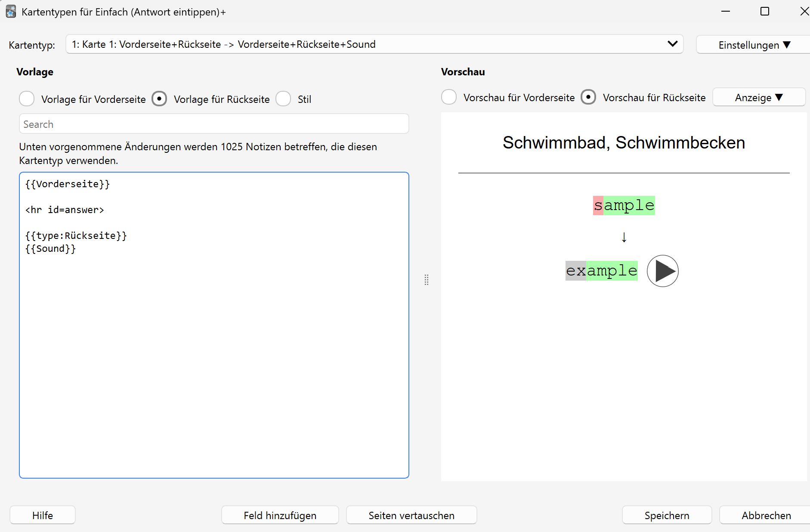This screenshot has width=810, height=532.
Task: Focus the Search input field
Action: point(214,124)
